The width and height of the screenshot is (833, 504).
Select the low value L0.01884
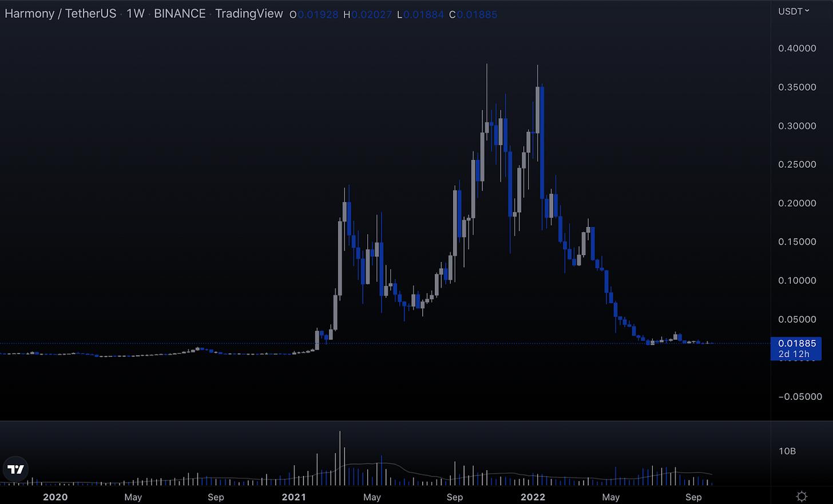420,14
